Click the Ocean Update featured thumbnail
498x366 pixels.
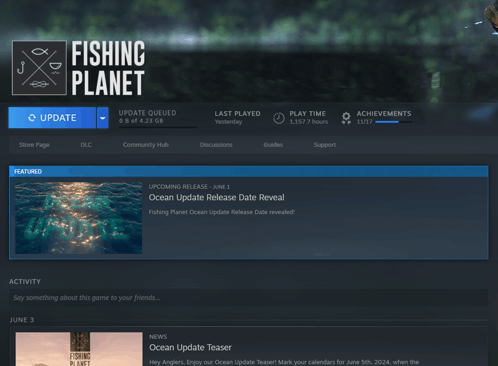[79, 218]
